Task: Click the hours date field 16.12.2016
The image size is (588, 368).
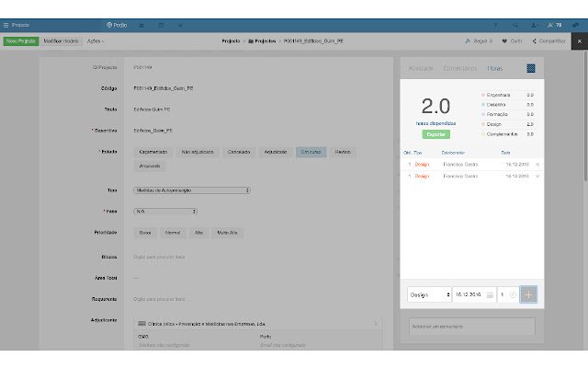Action: tap(474, 294)
